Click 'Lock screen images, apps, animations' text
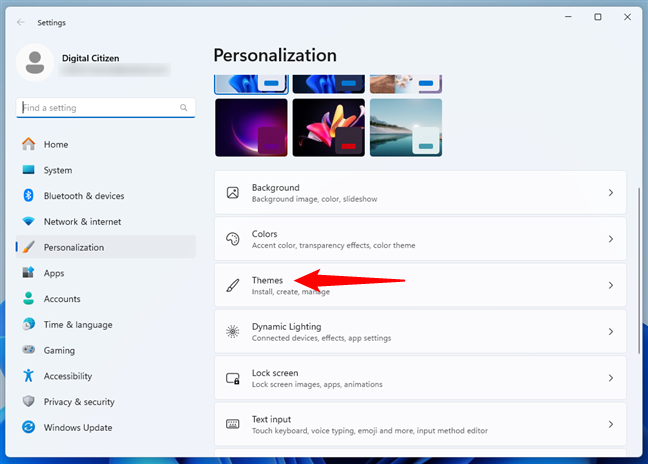Image resolution: width=648 pixels, height=464 pixels. [317, 384]
